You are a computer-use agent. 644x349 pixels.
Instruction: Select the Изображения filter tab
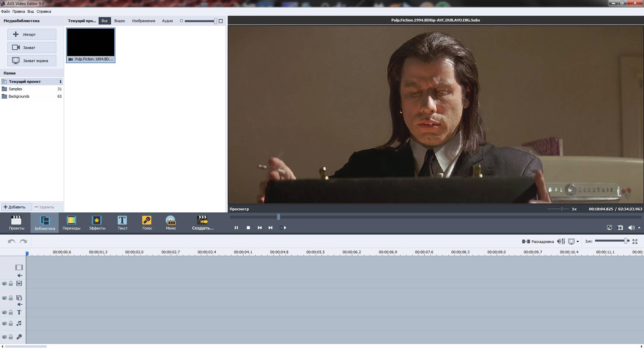144,21
